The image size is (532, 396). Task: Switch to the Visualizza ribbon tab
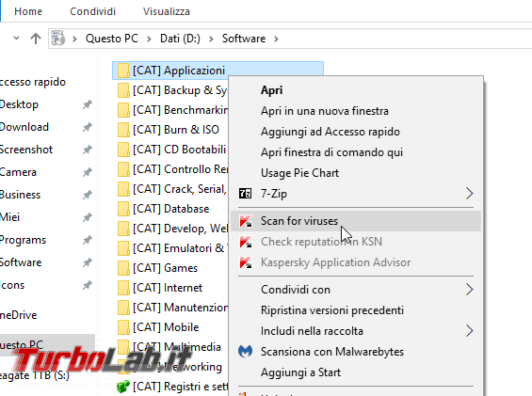167,11
